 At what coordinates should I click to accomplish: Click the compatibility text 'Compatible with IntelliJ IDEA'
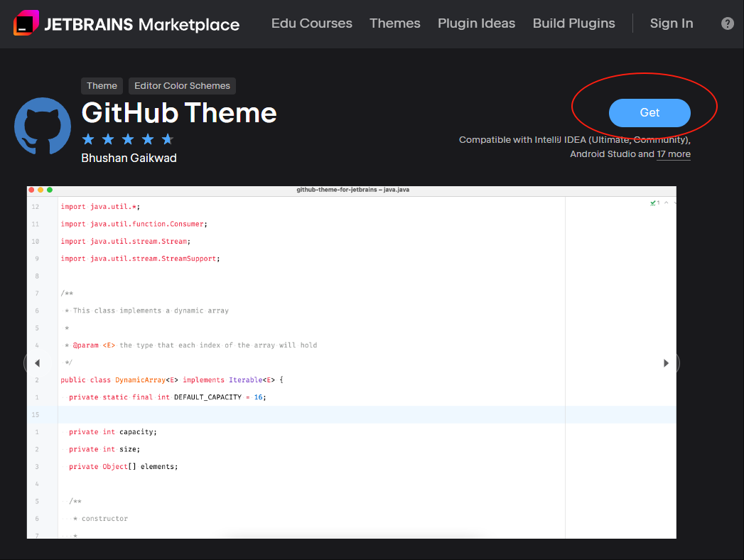[522, 140]
